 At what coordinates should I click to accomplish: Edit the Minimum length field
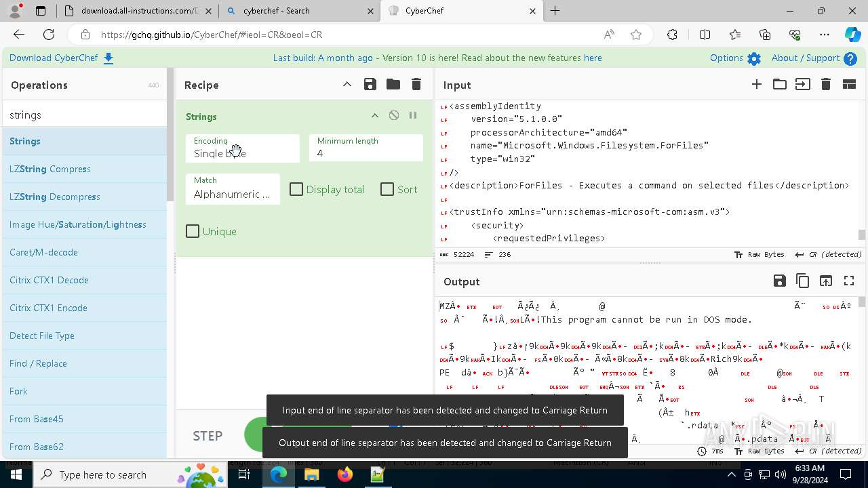point(366,148)
